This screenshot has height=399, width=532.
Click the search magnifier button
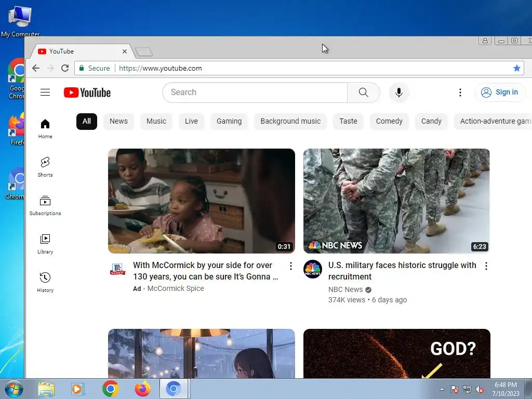[363, 92]
